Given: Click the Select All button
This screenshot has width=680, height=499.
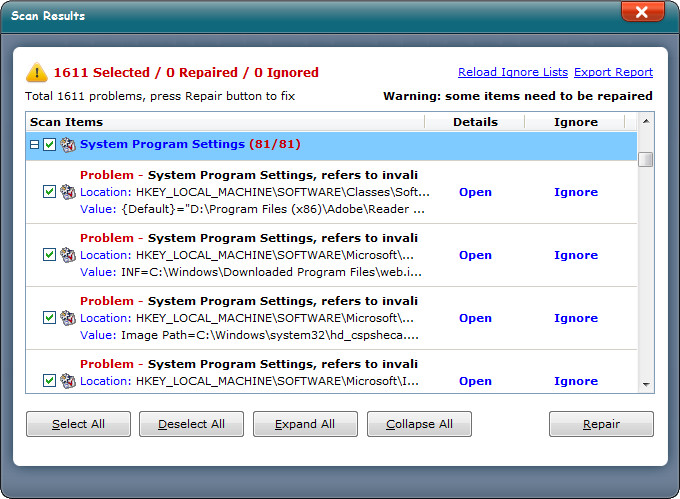Looking at the screenshot, I should pyautogui.click(x=78, y=424).
